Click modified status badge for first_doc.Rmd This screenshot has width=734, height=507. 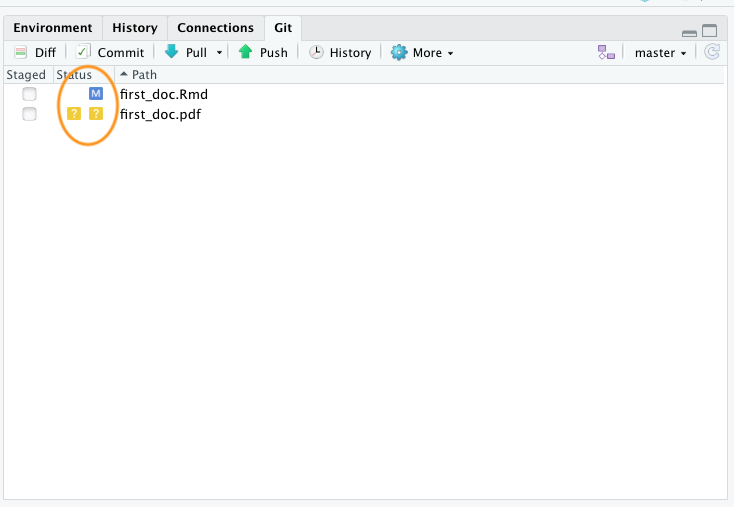[x=96, y=94]
